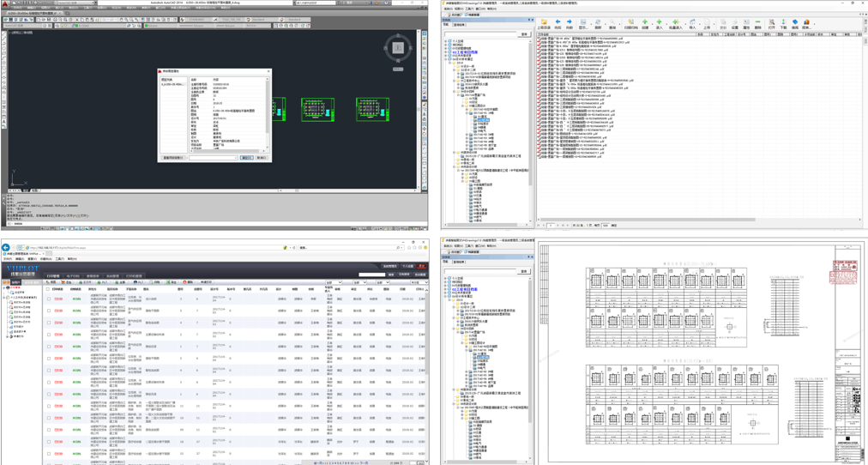Click the up-folder icon in document manager toolbar
868x465 pixels.
(544, 23)
